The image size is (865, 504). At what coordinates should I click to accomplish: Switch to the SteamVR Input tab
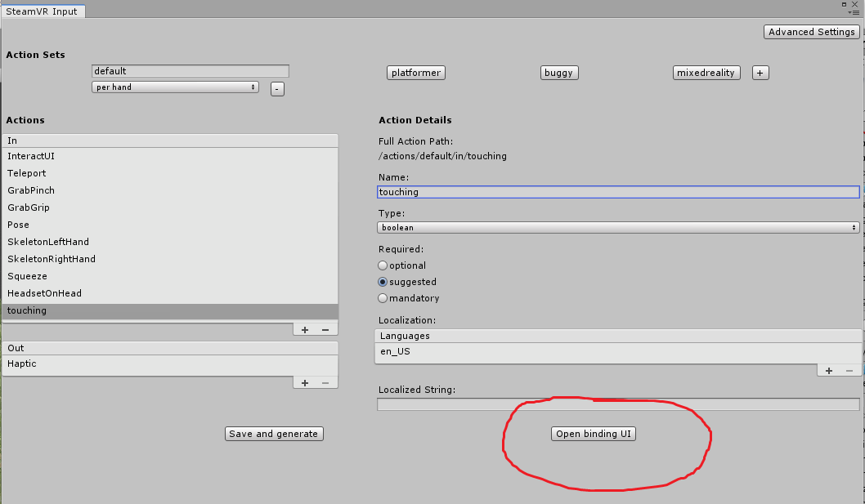[43, 11]
